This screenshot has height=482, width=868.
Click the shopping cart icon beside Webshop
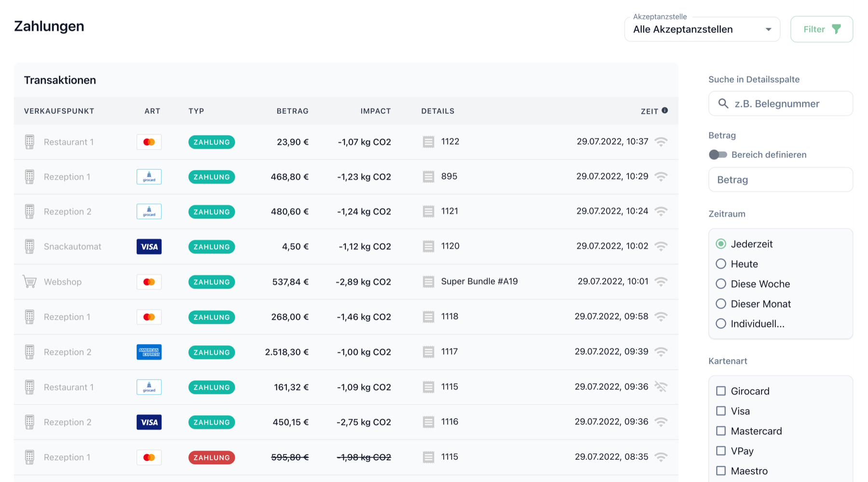click(29, 281)
